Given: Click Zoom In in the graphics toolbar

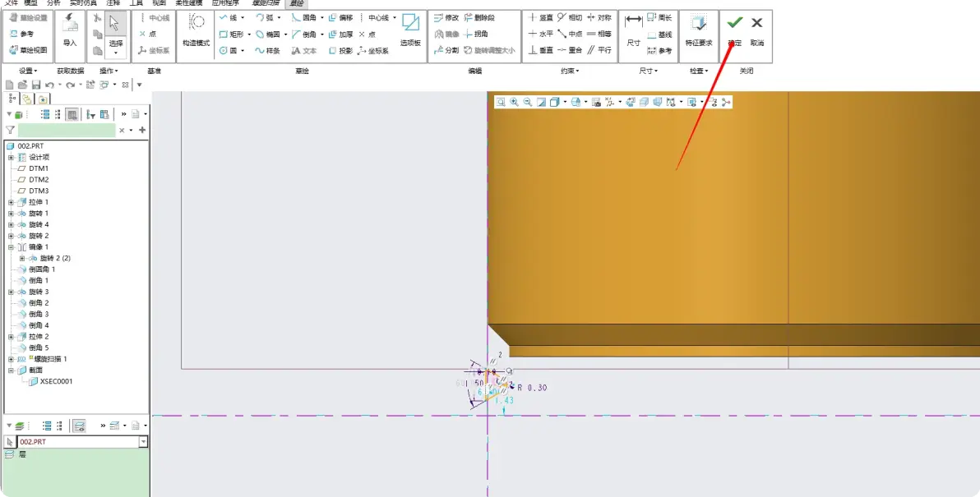Looking at the screenshot, I should click(515, 102).
